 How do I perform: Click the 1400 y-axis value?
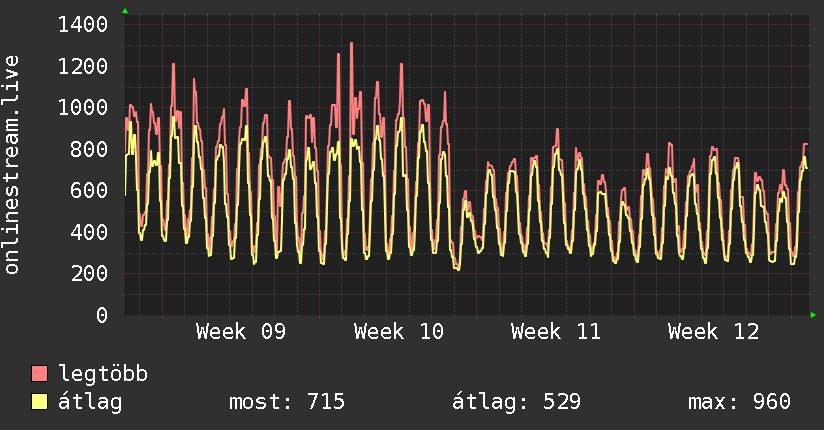click(83, 24)
